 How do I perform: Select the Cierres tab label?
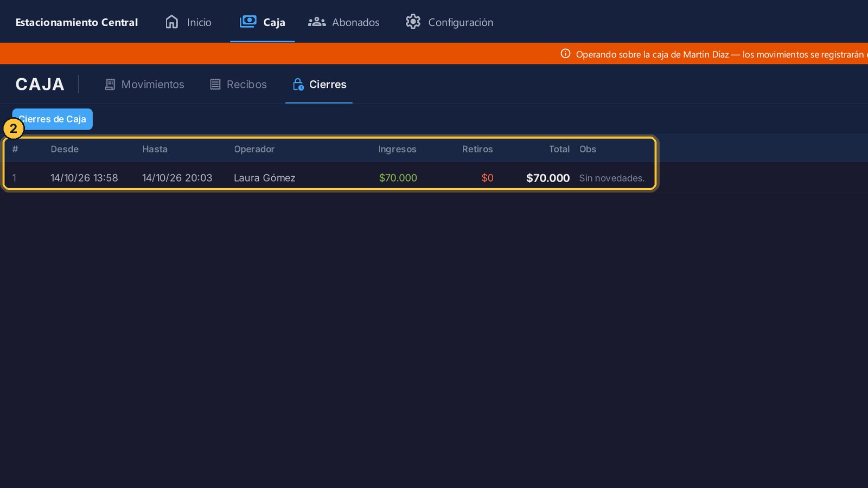tap(328, 85)
